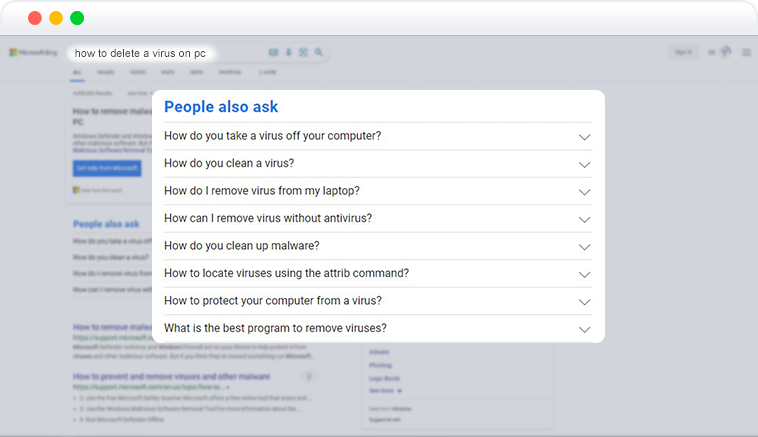The width and height of the screenshot is (758, 437).
Task: Click question text "How do you take a virus off your computer?"
Action: click(x=273, y=136)
